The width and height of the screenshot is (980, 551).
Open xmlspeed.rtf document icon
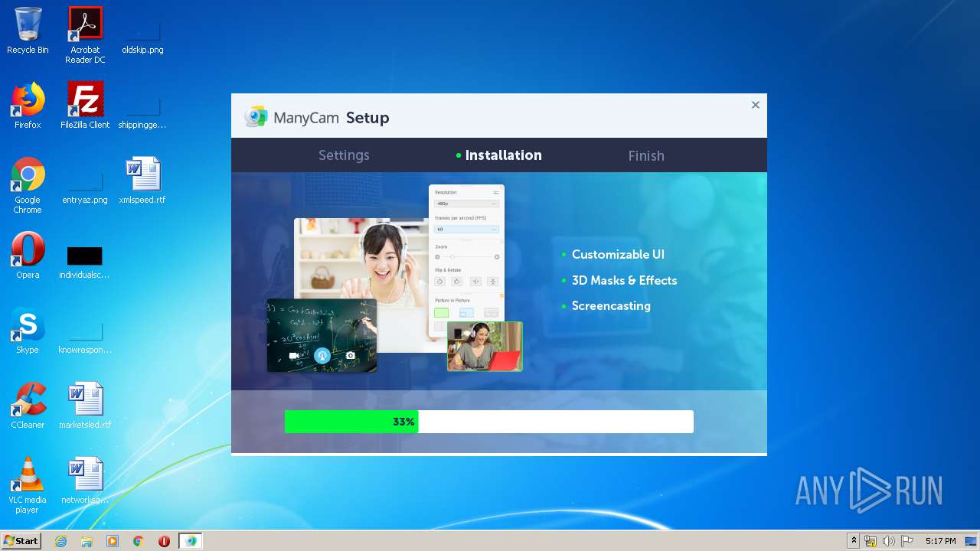(142, 181)
